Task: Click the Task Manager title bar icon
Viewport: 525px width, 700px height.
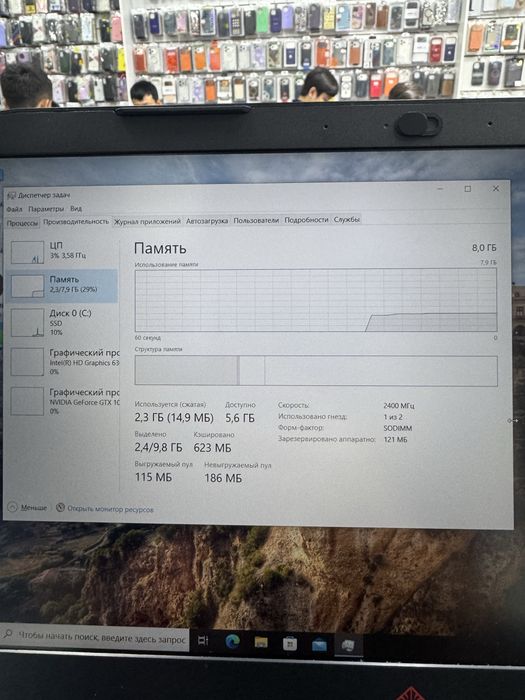Action: 11,196
